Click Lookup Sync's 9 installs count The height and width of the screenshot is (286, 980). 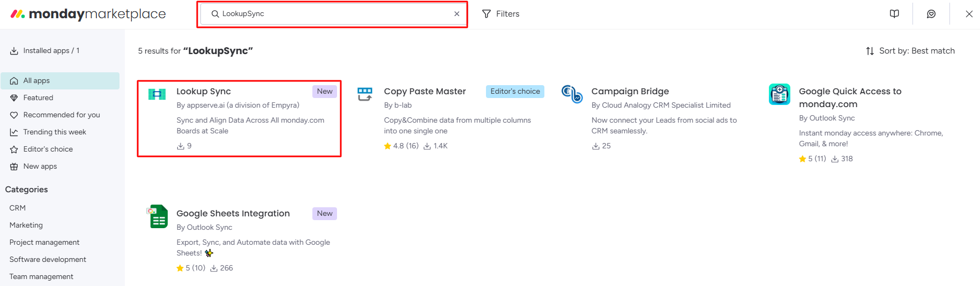click(x=184, y=146)
